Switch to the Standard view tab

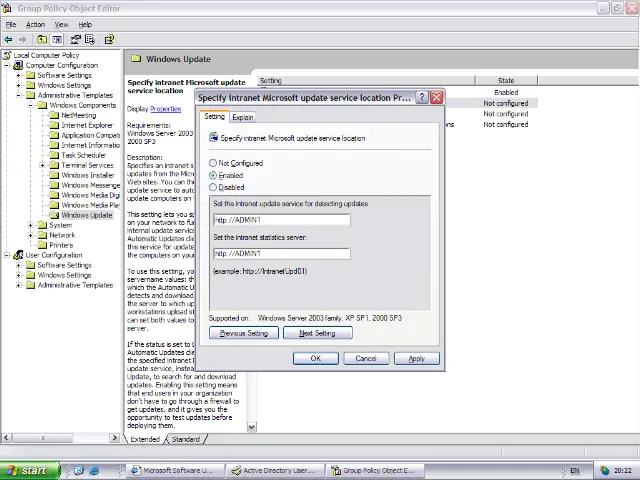[x=186, y=439]
